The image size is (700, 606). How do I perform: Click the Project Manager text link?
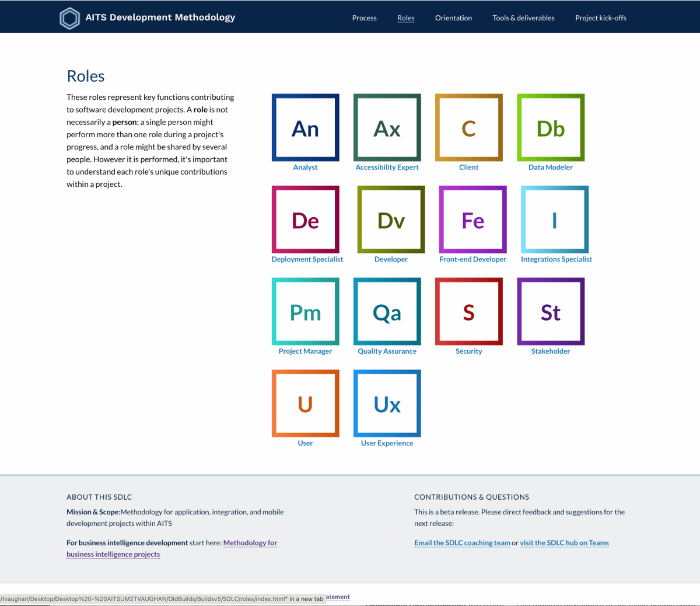coord(306,351)
